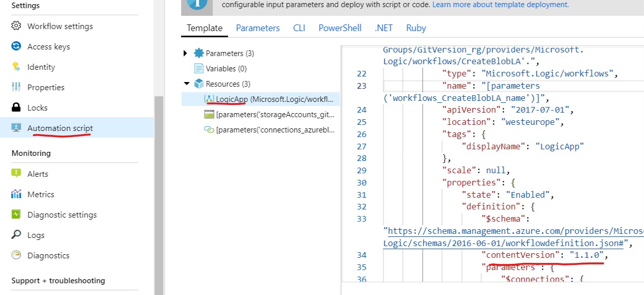Click the Resources cube icon
This screenshot has width=644, height=295.
coord(199,84)
